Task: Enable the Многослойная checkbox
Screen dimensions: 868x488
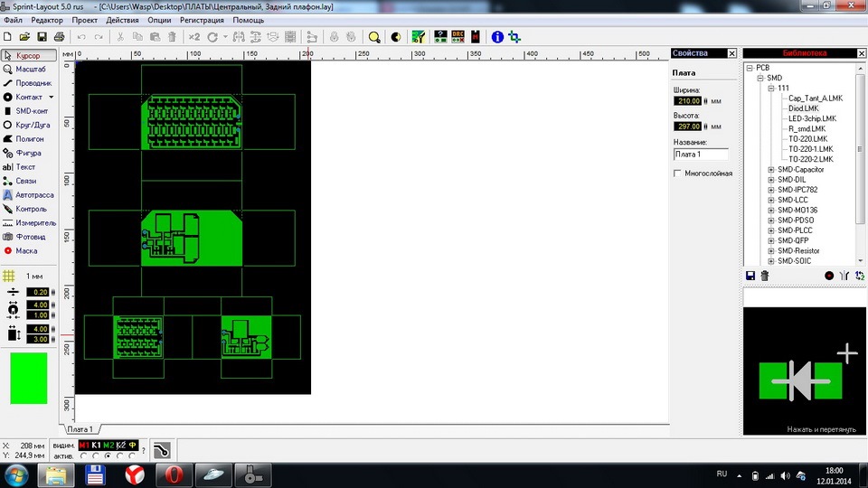Action: [677, 174]
